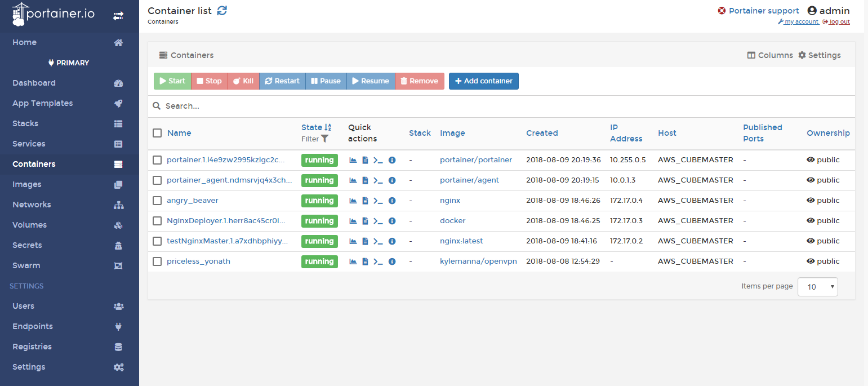Open stats for the portainer/portainer container row
Screen dimensions: 868x386
[x=353, y=160]
